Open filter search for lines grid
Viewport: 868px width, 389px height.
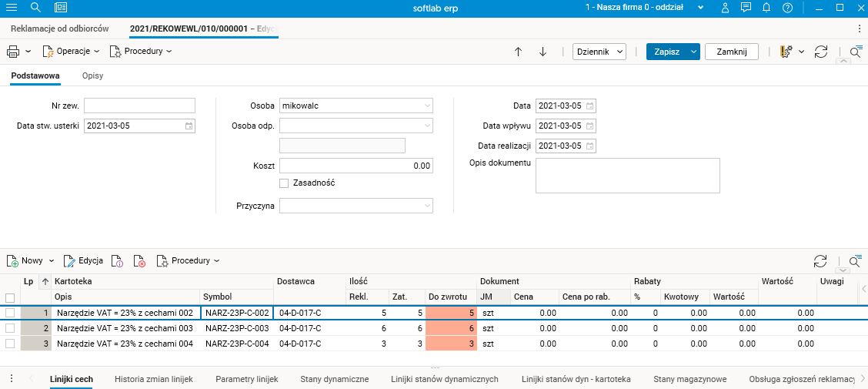(855, 261)
